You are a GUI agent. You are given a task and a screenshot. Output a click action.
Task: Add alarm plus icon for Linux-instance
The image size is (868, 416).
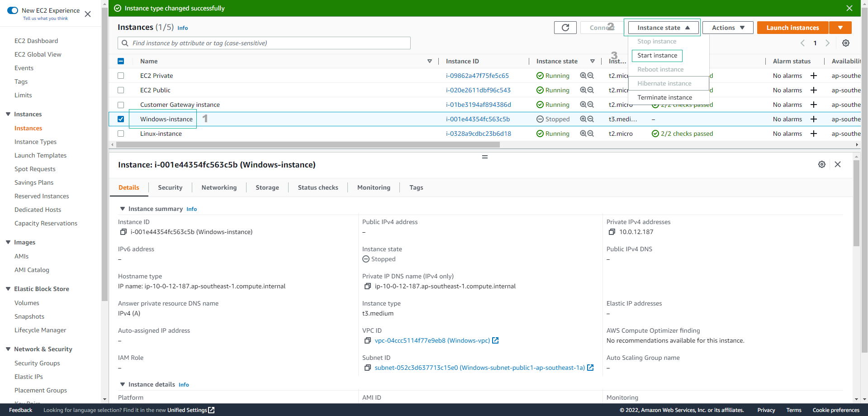(x=813, y=134)
